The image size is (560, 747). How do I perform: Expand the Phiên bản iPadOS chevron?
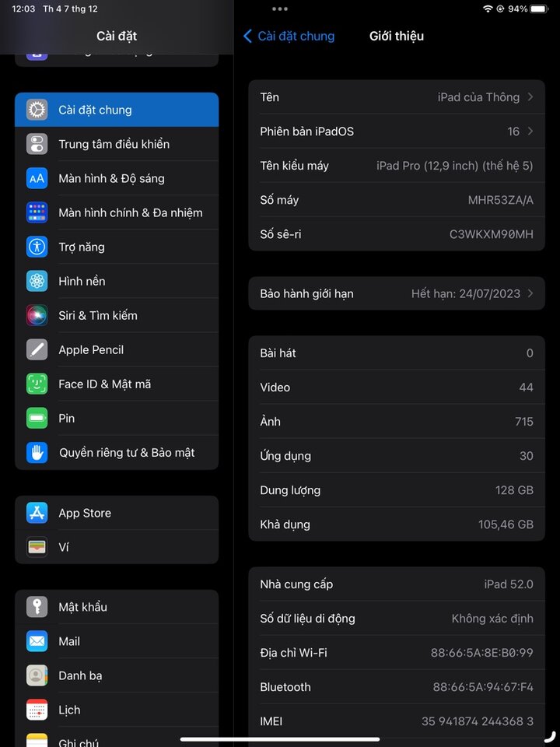click(530, 132)
